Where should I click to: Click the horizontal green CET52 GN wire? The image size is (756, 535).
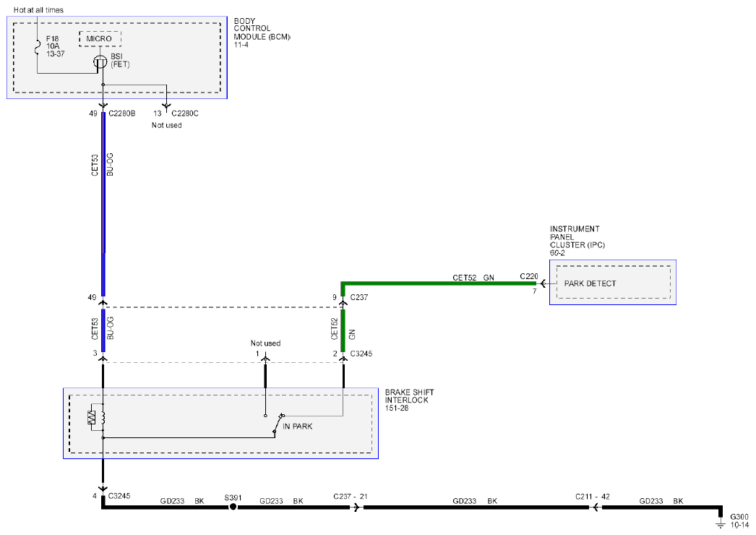(x=438, y=283)
